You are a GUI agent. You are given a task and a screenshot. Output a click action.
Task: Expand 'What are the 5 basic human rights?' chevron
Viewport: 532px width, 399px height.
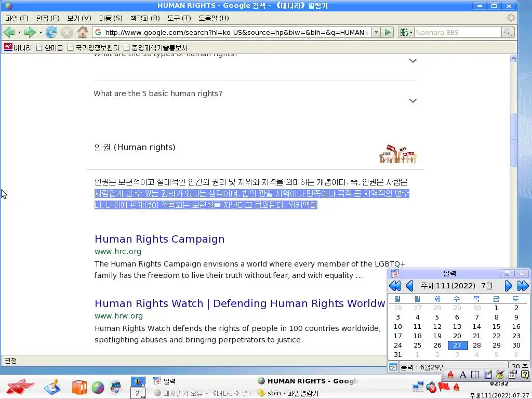[x=413, y=101]
